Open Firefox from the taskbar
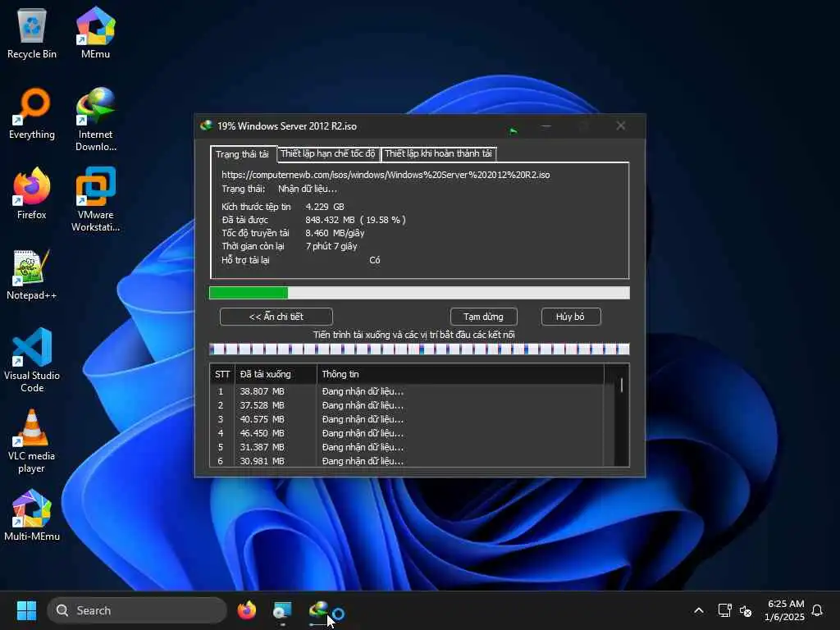 click(246, 610)
